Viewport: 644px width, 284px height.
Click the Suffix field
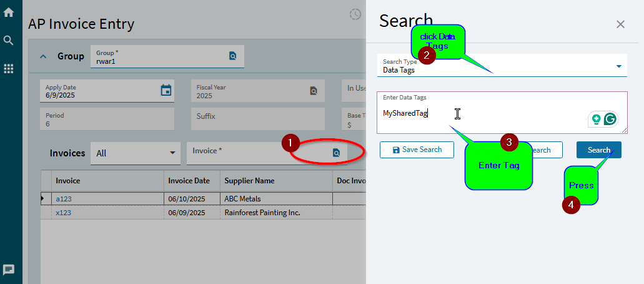[x=258, y=119]
